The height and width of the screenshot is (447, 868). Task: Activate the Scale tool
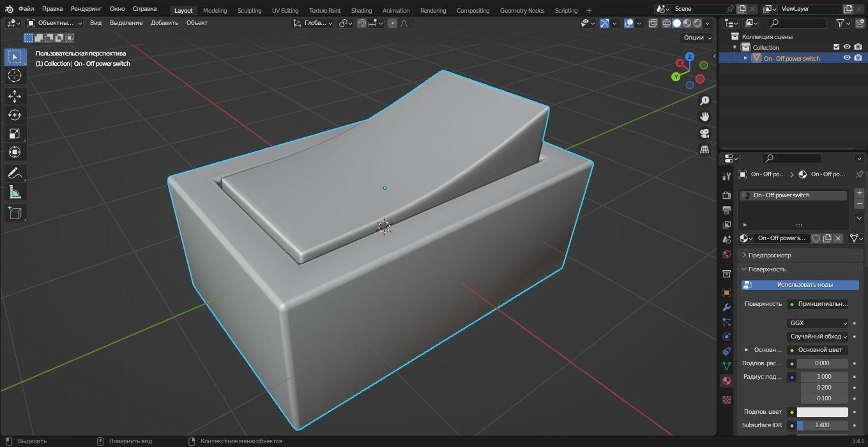[15, 133]
